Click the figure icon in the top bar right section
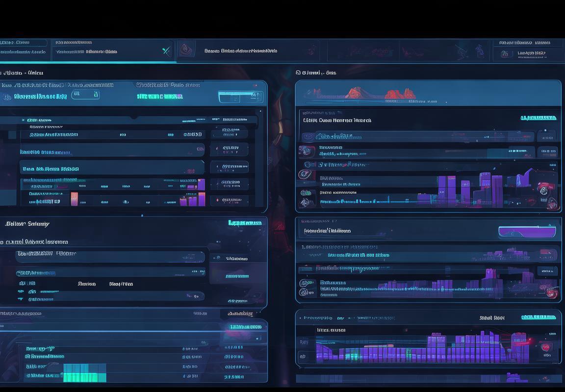The width and height of the screenshot is (565, 392). click(x=480, y=50)
